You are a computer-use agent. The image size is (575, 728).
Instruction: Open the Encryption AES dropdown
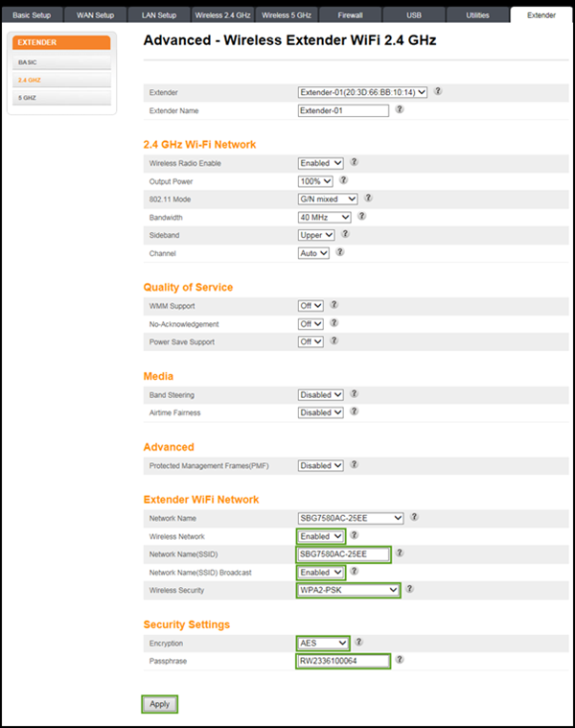click(x=323, y=643)
